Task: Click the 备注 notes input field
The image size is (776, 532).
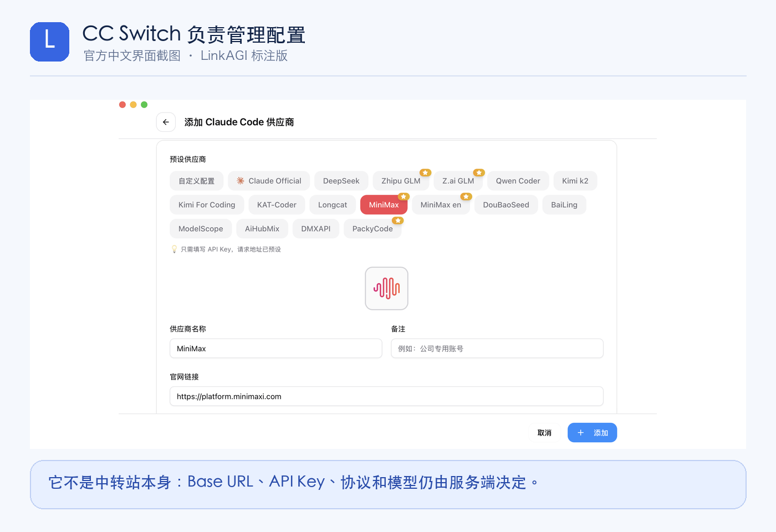Action: [497, 349]
